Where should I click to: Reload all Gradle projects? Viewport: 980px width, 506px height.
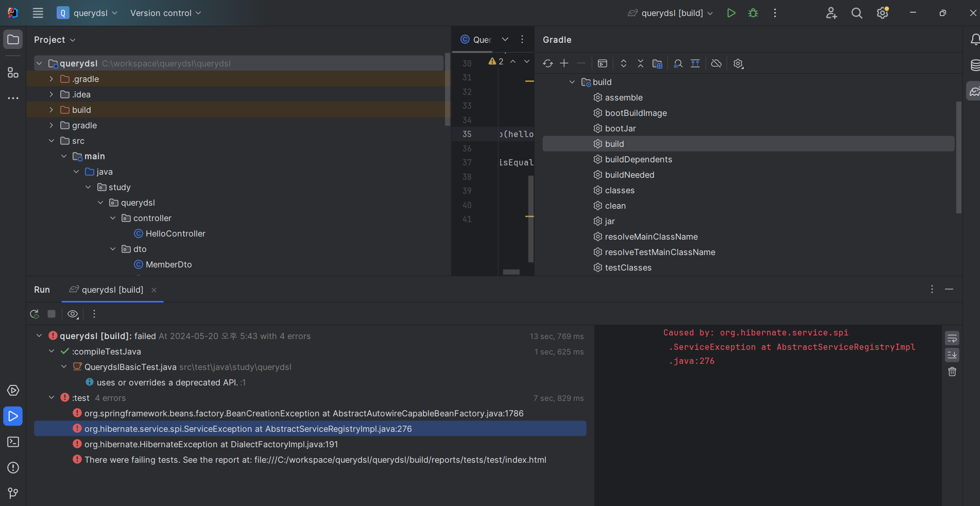(548, 63)
